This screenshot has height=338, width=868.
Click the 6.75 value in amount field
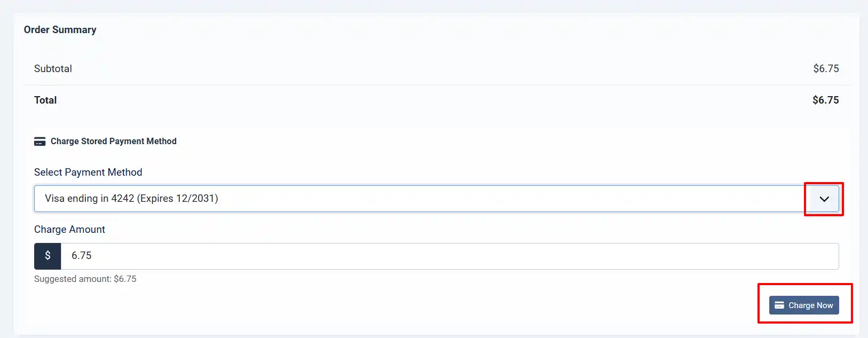[x=82, y=256]
